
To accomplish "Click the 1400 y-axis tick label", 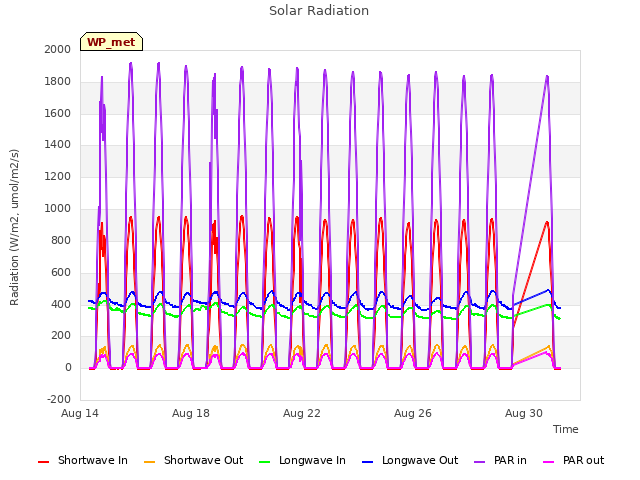I will click(x=58, y=144).
